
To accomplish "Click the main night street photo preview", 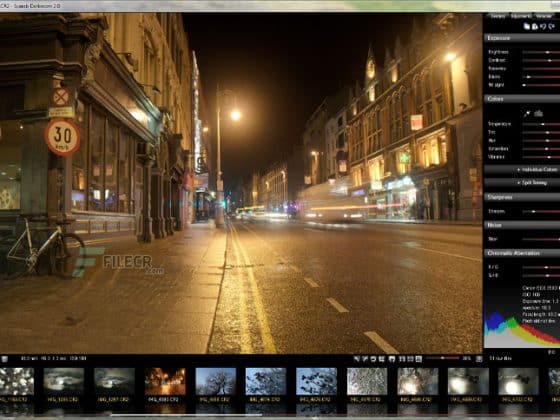I will point(241,183).
